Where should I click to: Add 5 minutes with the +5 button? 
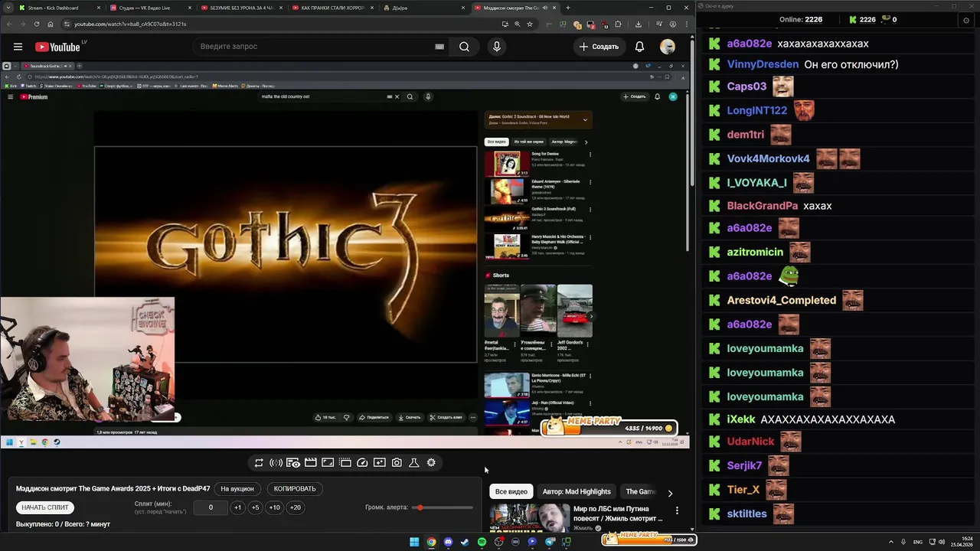[x=255, y=507]
